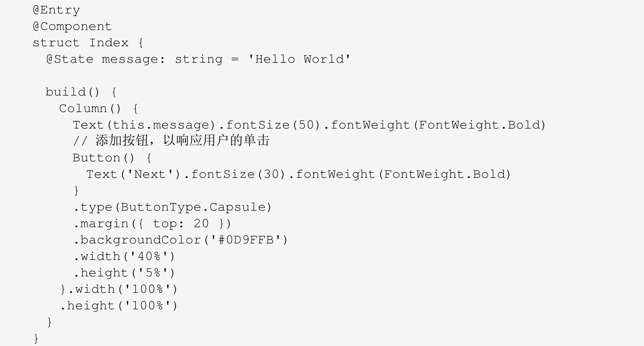Click Text(this.message) code line
Image resolution: width=644 pixels, height=346 pixels.
pos(309,125)
